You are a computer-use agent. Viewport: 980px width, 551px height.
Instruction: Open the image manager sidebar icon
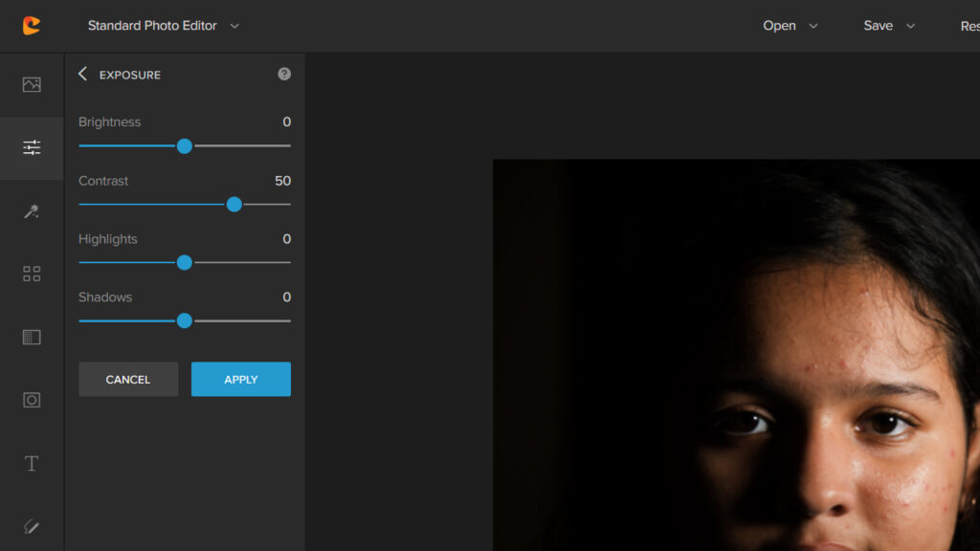(x=32, y=84)
